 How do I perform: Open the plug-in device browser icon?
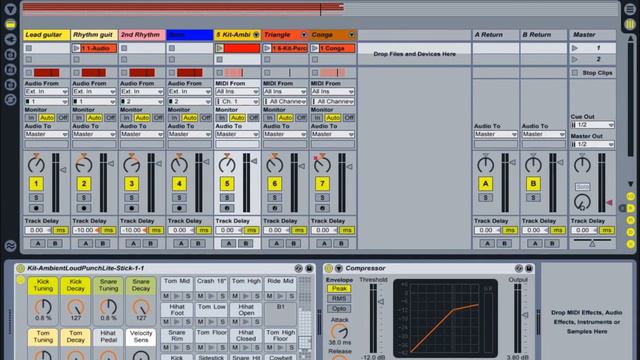[x=10, y=39]
